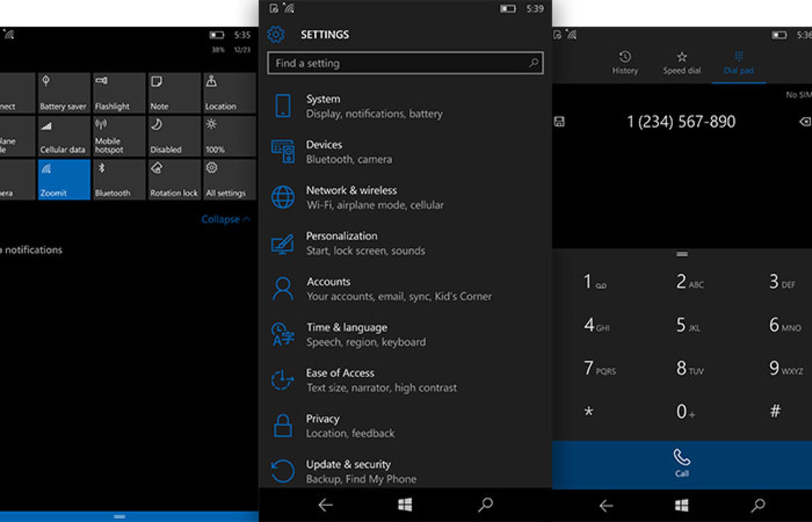Toggle Bluetooth from the quick actions
Viewport: 812px width, 522px height.
118,179
